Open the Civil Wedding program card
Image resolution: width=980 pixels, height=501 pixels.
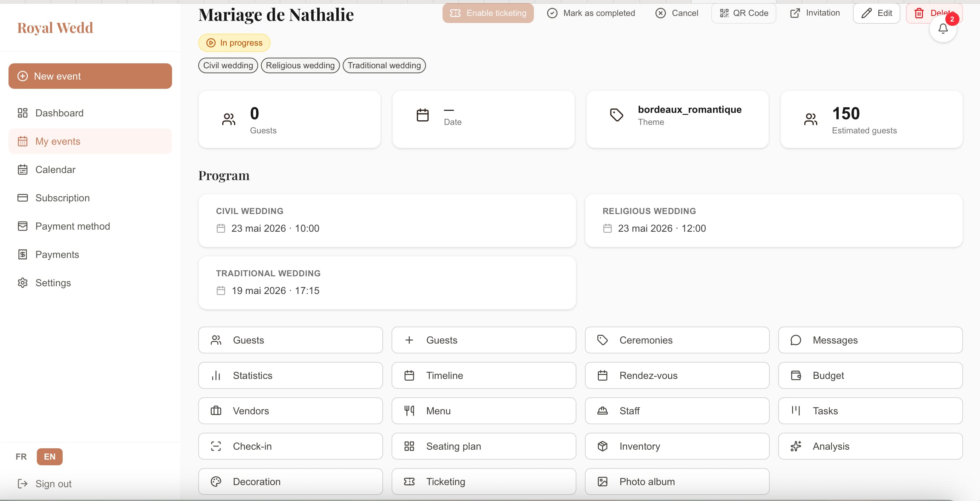[x=387, y=220]
